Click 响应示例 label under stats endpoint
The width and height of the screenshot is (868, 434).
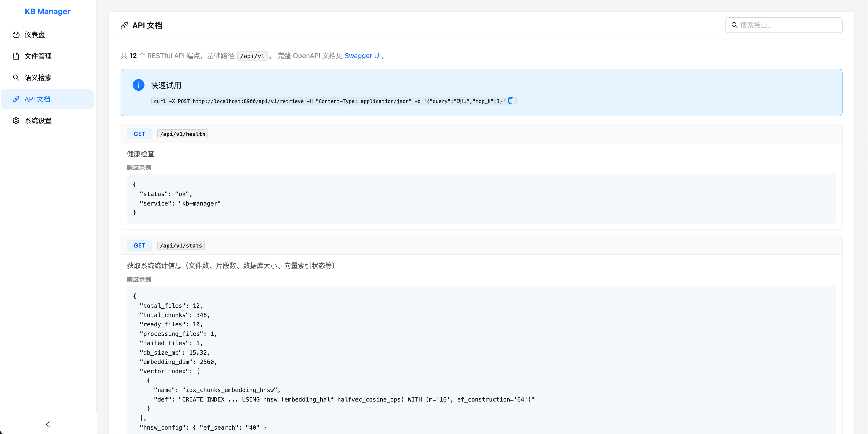click(139, 280)
